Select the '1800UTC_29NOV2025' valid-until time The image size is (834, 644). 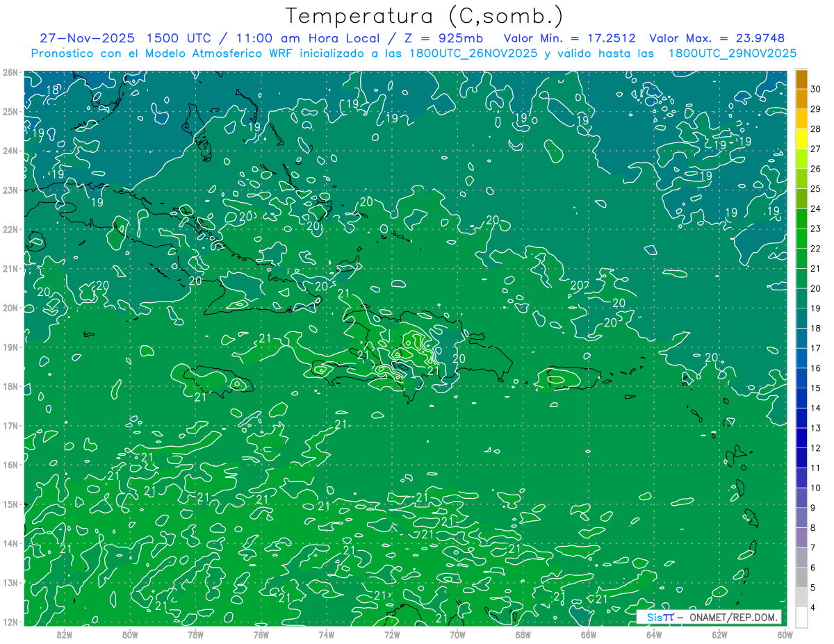pyautogui.click(x=733, y=53)
